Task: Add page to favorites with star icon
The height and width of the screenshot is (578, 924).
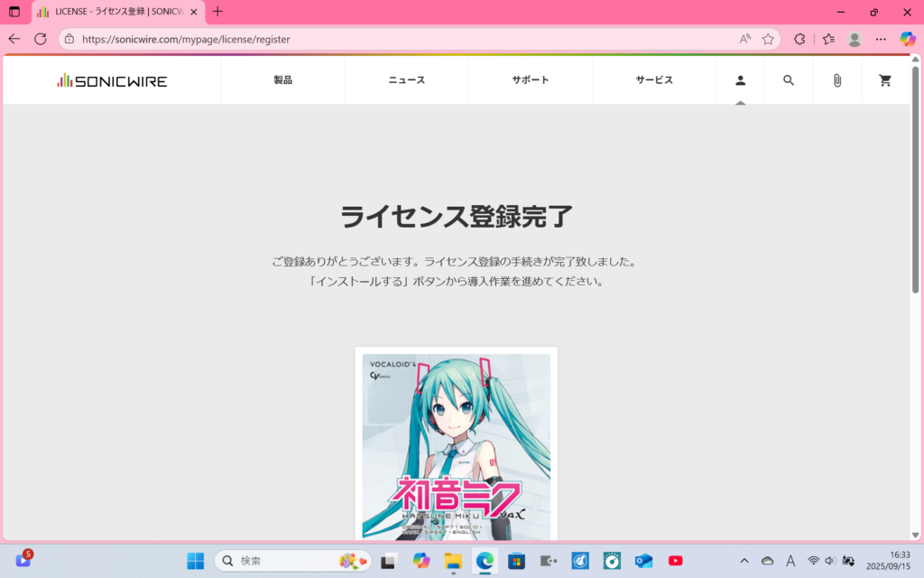Action: [x=768, y=40]
